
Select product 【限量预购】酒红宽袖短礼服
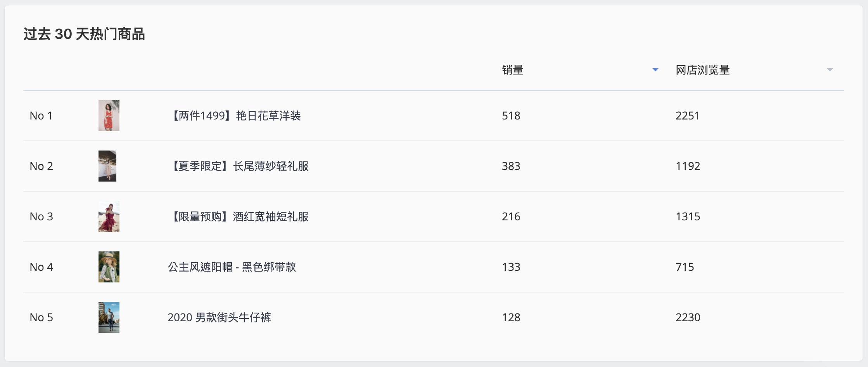[239, 216]
